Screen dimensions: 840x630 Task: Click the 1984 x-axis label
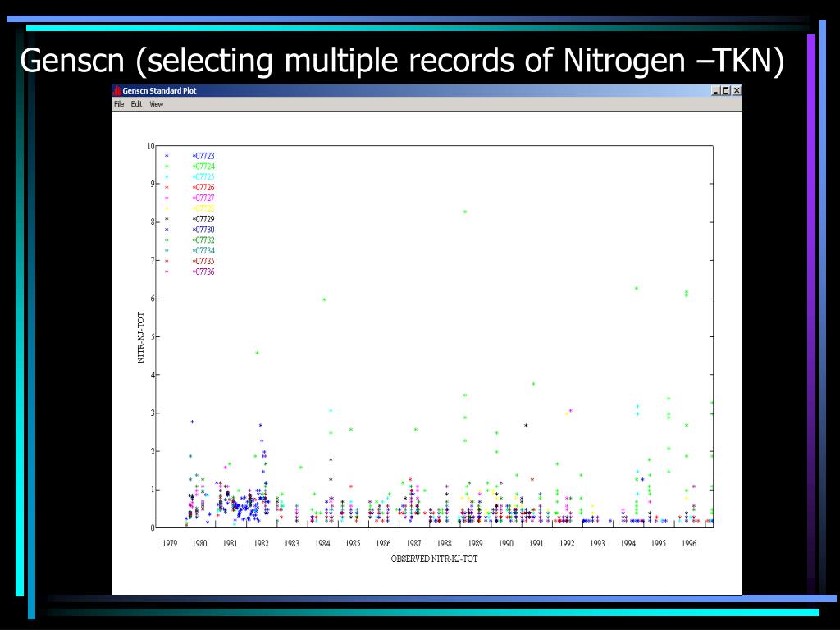322,543
